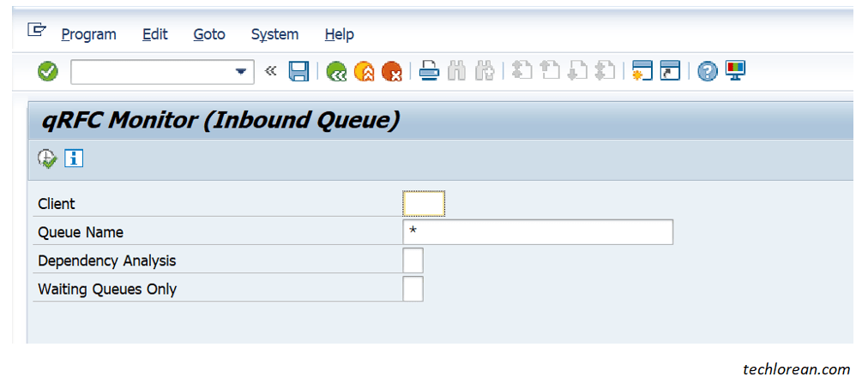Click the Last Page icon
Image resolution: width=868 pixels, height=383 pixels.
pos(605,71)
